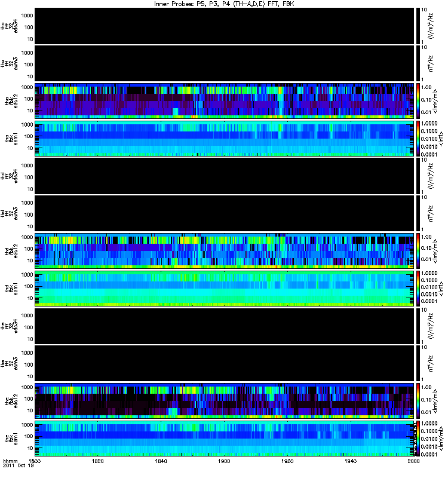The height and width of the screenshot is (478, 448).
Task: Click the 'the fff 32 edc34' y-axis title
Action: [10, 326]
